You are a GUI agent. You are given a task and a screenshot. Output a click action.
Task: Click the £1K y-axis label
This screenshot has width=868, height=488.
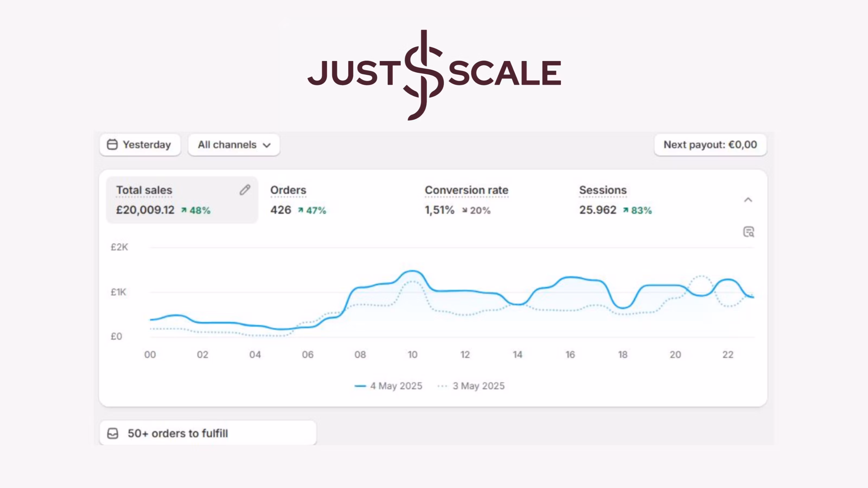pos(118,292)
